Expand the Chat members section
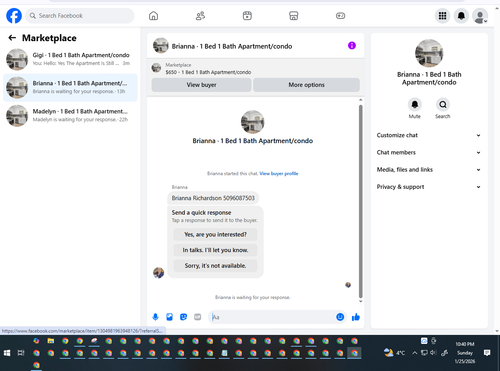The width and height of the screenshot is (500, 371). [429, 153]
